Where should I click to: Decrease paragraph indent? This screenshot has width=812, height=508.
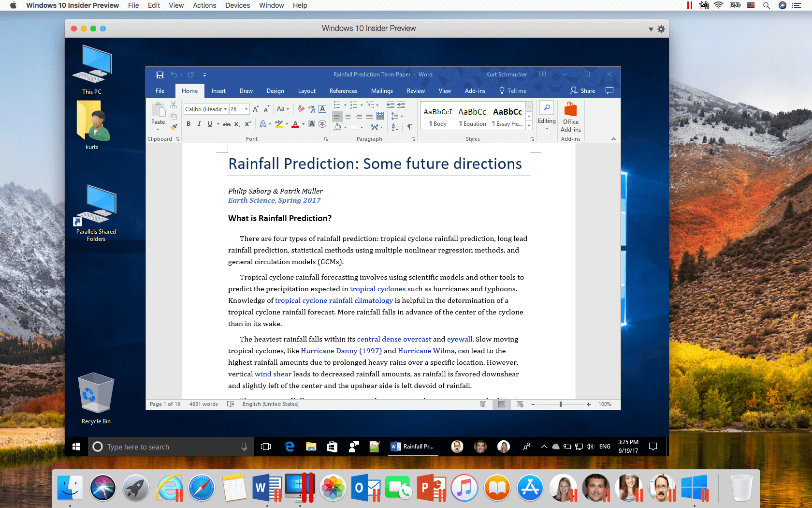pyautogui.click(x=391, y=105)
